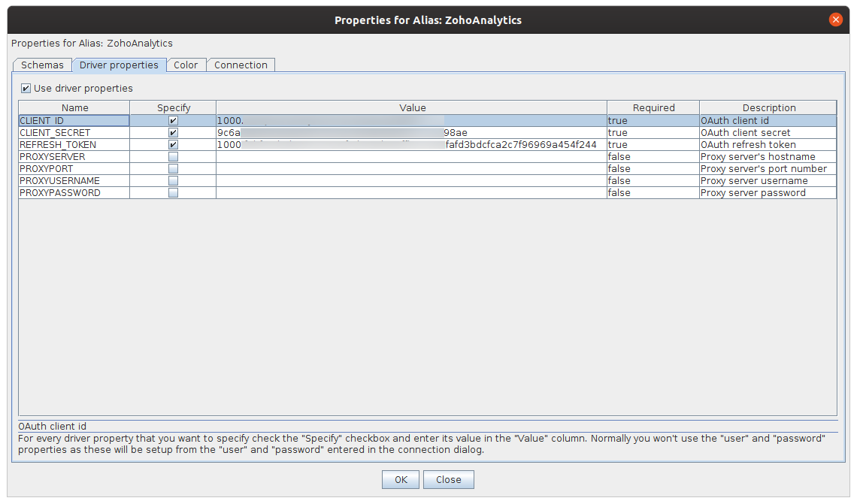Check Specify for PROXYUSERNAME
The image size is (857, 504).
173,181
